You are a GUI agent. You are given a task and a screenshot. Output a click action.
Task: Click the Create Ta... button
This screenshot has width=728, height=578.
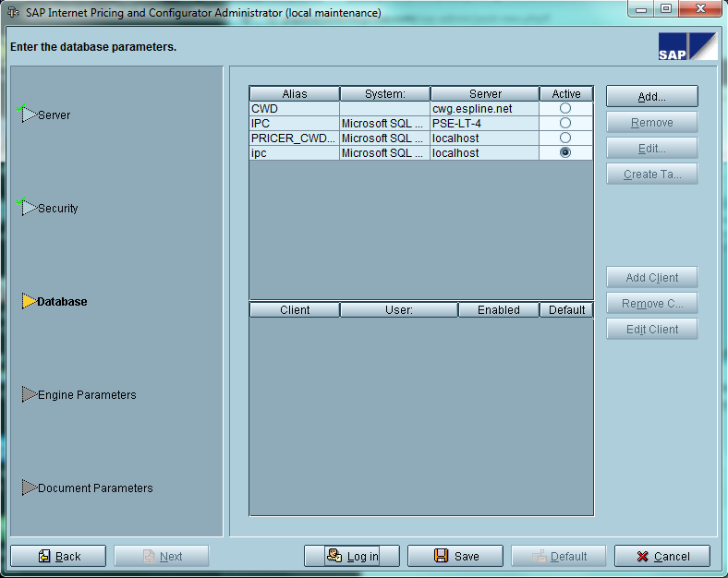pyautogui.click(x=652, y=175)
